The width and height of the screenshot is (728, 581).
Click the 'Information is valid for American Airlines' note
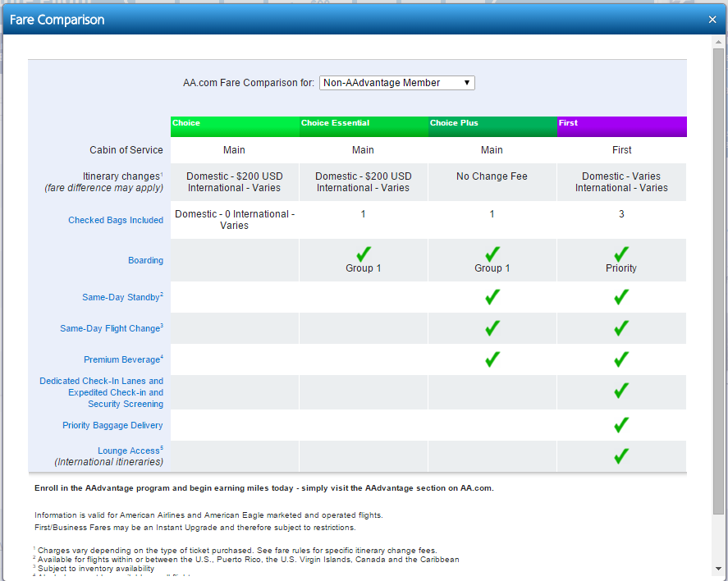[208, 515]
